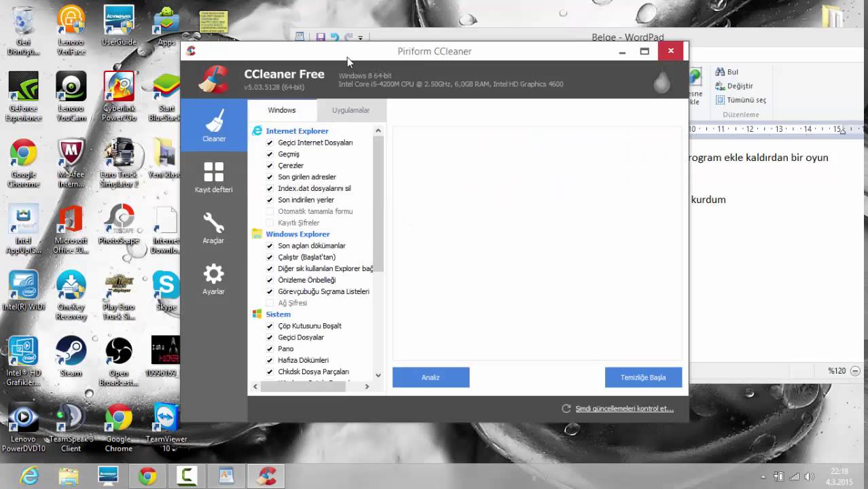Image resolution: width=868 pixels, height=489 pixels.
Task: Click the volume icon in system tray
Action: 810,477
